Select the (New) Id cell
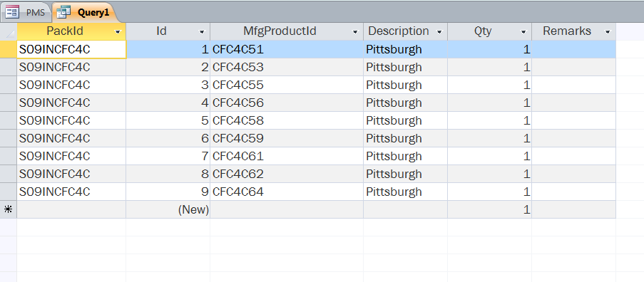This screenshot has width=644, height=282. (x=168, y=209)
